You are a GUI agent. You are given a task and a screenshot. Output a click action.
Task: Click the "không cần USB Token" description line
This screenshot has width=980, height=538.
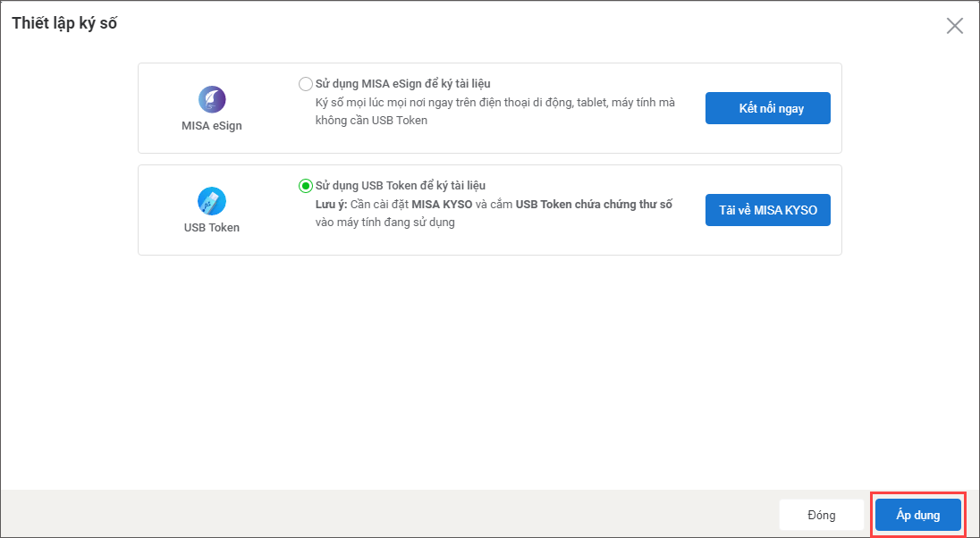coord(371,121)
